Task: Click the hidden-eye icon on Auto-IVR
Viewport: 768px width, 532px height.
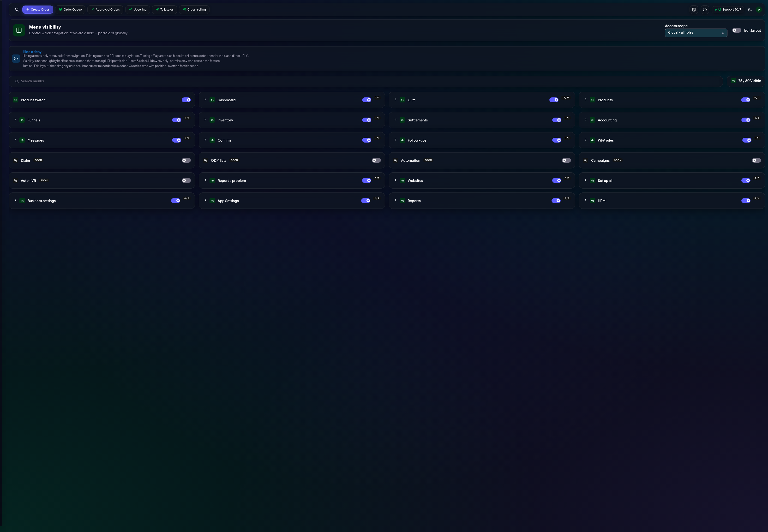Action: click(15, 181)
